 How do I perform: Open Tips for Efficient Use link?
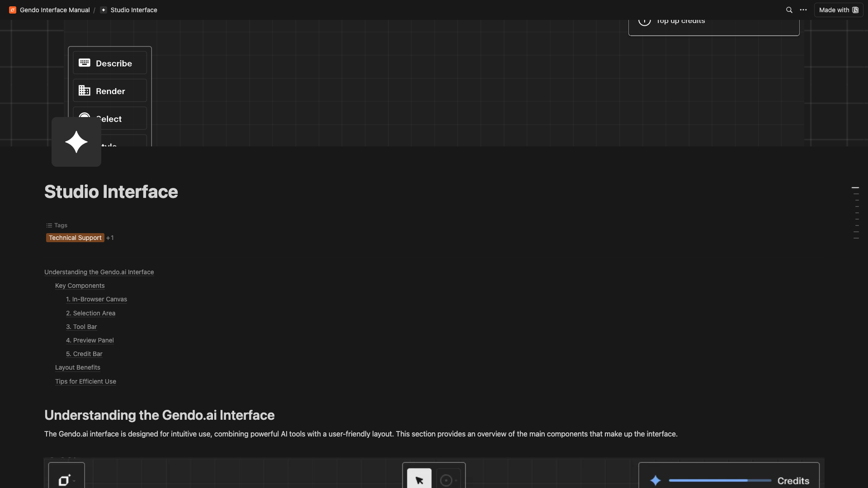tap(85, 381)
